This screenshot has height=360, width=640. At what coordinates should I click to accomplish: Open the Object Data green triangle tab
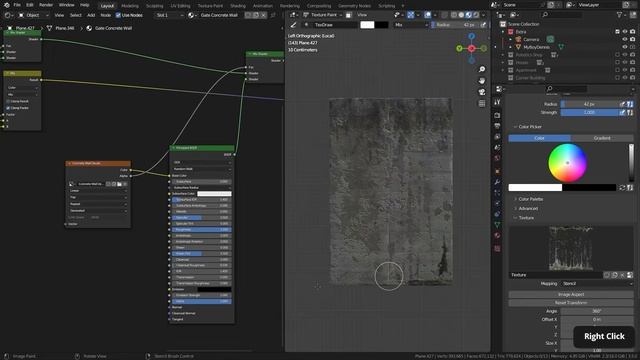click(497, 224)
